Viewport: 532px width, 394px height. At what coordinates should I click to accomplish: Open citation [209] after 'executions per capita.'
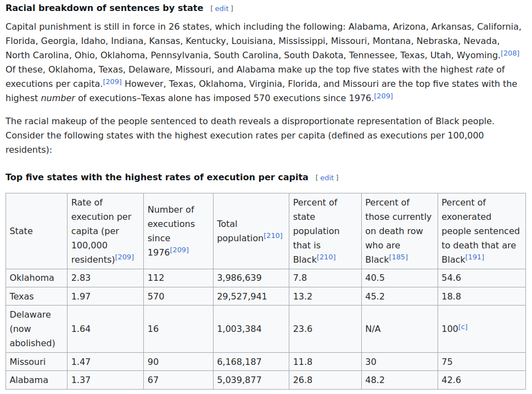(x=113, y=82)
